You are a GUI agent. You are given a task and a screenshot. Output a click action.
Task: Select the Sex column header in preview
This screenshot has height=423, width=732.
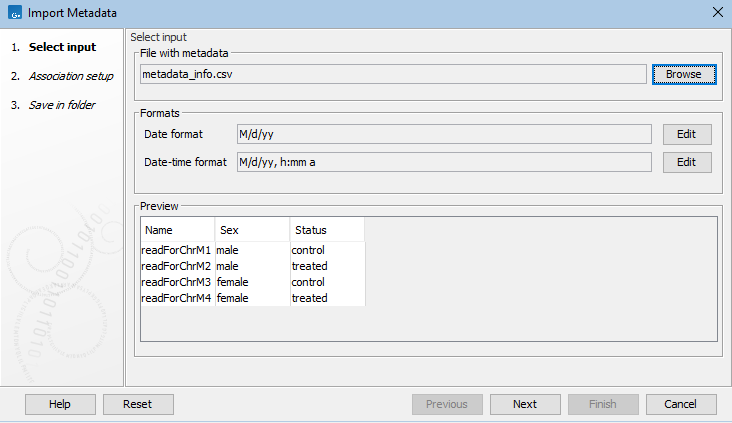252,230
